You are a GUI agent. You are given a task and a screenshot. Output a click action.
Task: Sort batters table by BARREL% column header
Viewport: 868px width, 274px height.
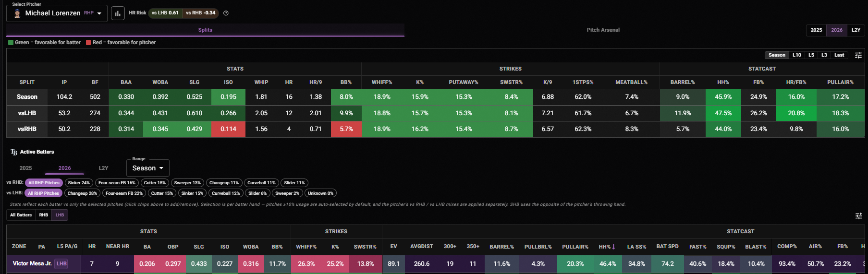[x=501, y=247]
